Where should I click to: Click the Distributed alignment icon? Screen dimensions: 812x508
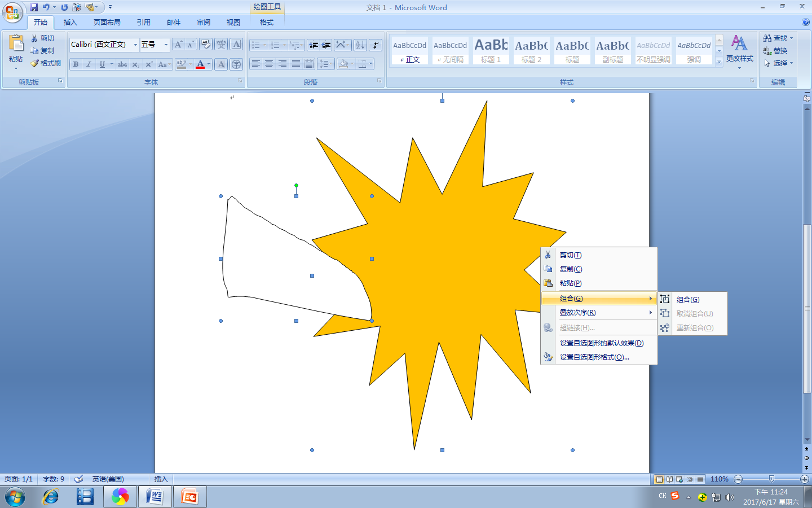point(308,64)
